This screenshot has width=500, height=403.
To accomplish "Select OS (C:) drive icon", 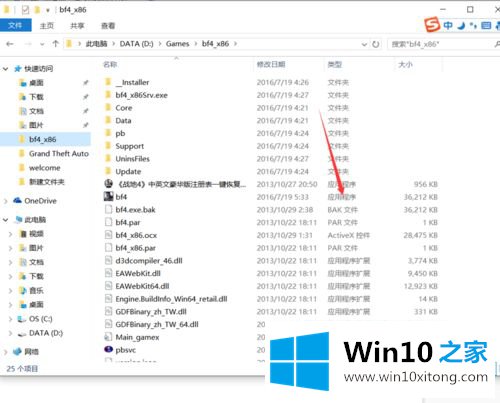I will 22,319.
